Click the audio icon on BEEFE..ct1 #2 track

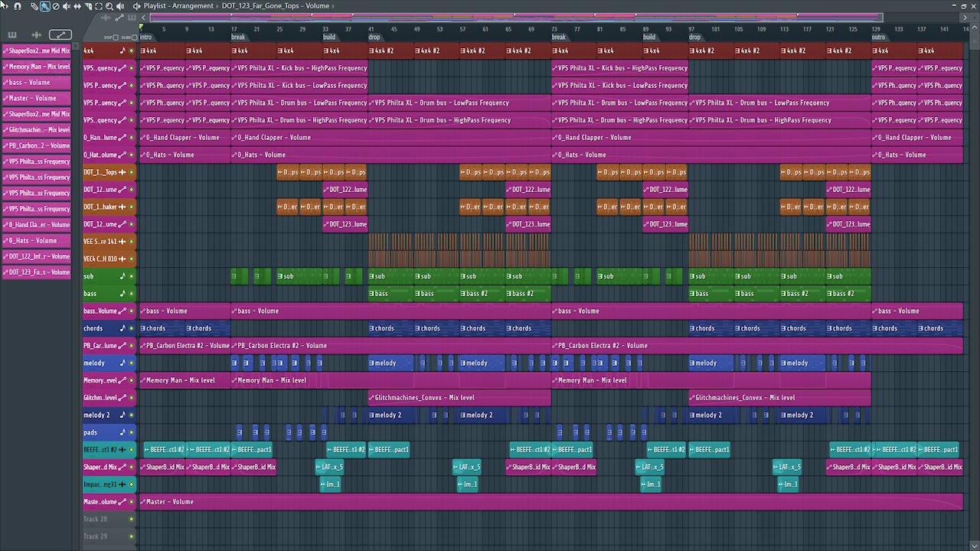[x=122, y=450]
